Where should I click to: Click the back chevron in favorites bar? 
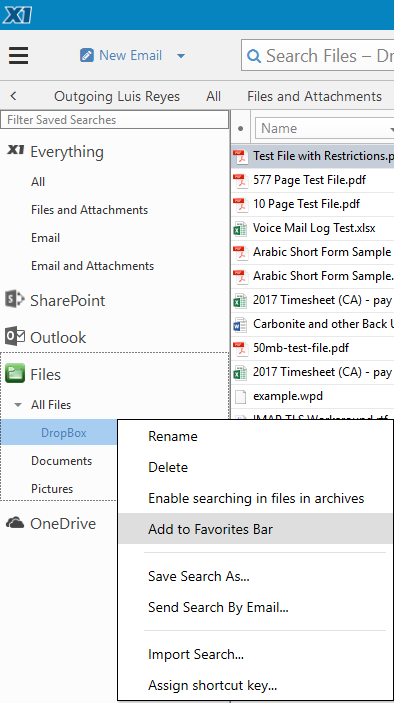coord(13,96)
